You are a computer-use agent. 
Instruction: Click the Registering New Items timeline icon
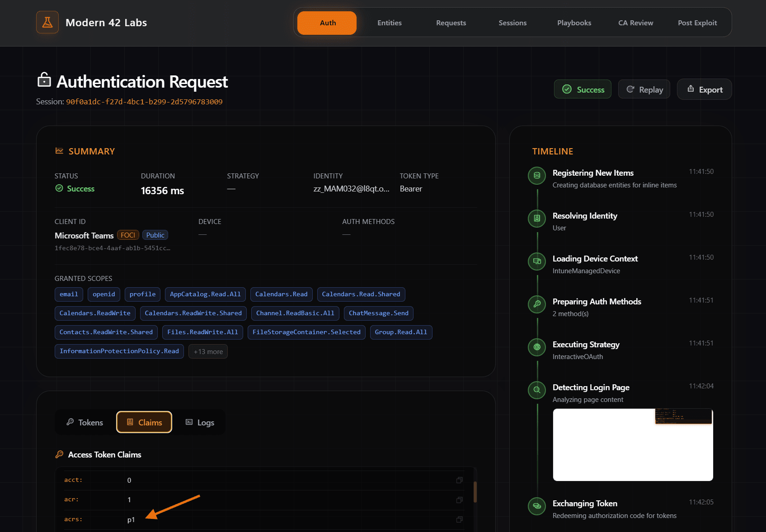[537, 176]
